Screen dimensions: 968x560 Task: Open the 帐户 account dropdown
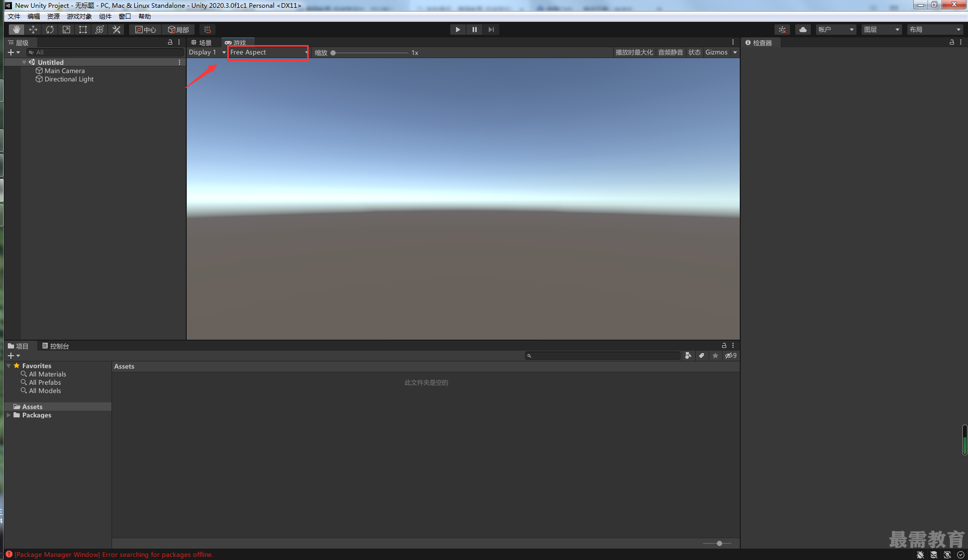pyautogui.click(x=836, y=30)
